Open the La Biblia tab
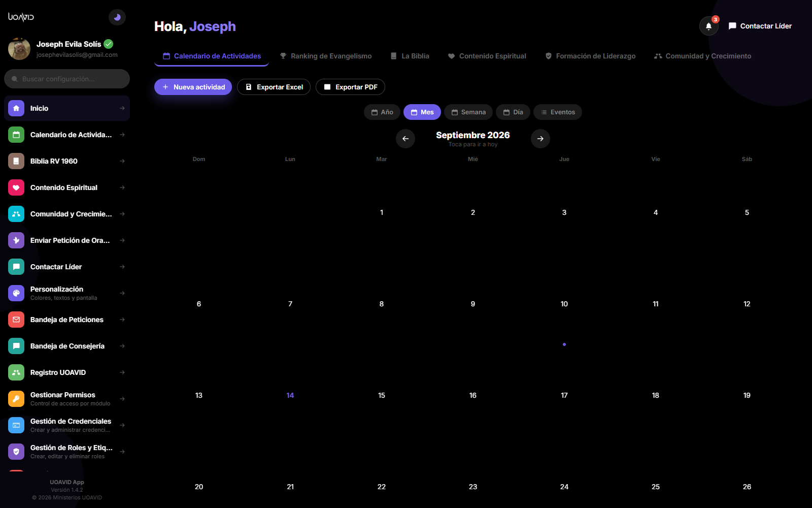Image resolution: width=812 pixels, height=508 pixels. pyautogui.click(x=410, y=56)
